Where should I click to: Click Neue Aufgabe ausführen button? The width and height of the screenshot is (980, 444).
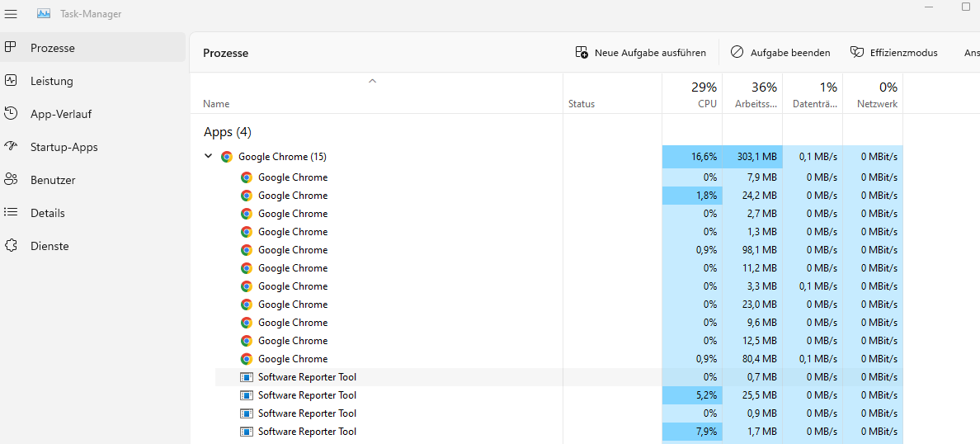click(x=641, y=53)
